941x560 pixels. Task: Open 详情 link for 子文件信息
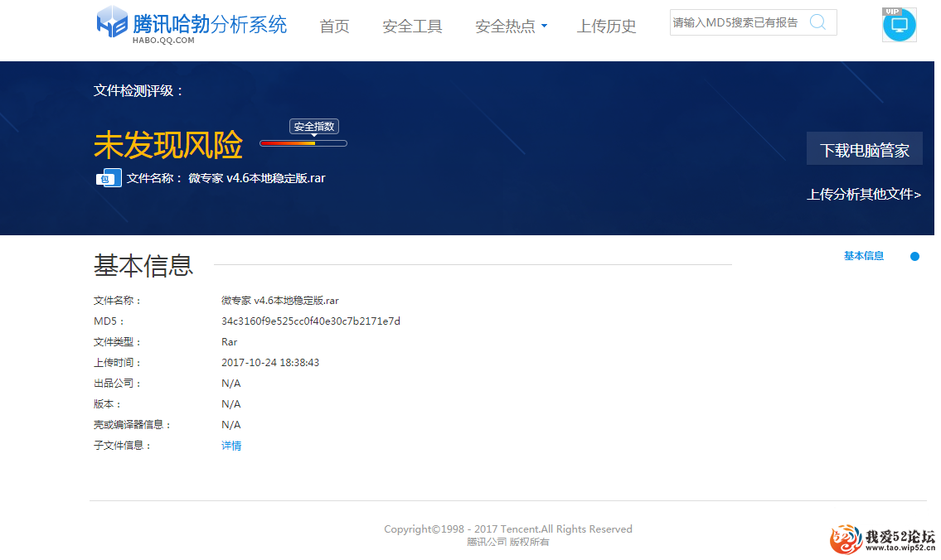(231, 446)
